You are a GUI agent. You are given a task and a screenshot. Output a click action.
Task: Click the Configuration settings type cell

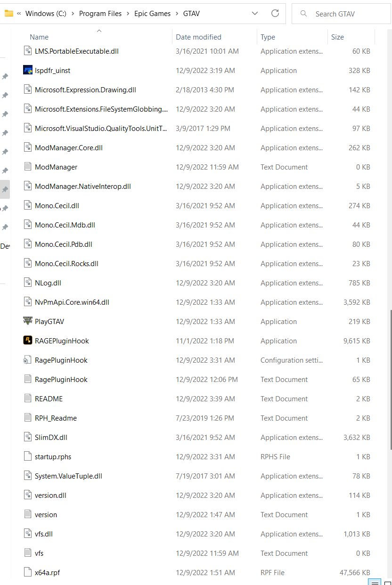click(292, 360)
